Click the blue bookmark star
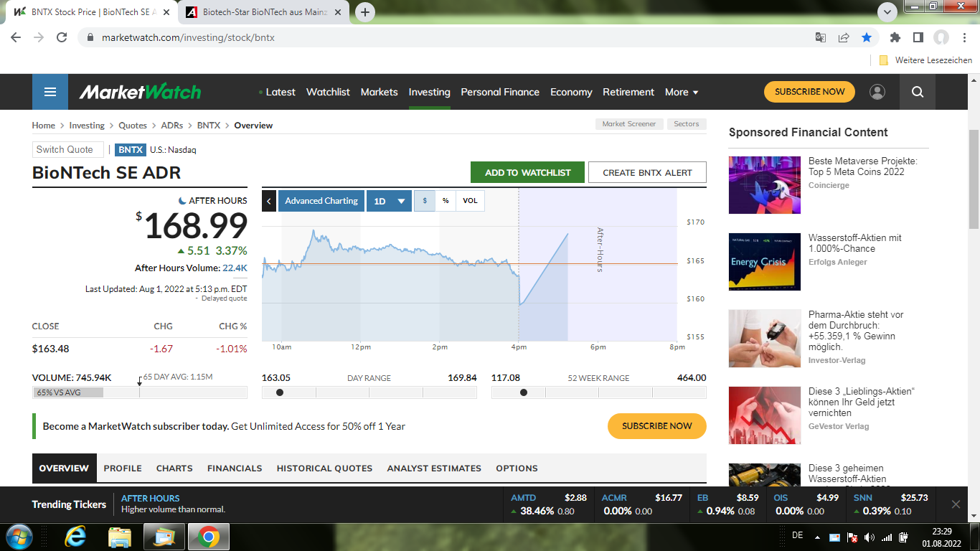The height and width of the screenshot is (551, 980). pyautogui.click(x=867, y=37)
